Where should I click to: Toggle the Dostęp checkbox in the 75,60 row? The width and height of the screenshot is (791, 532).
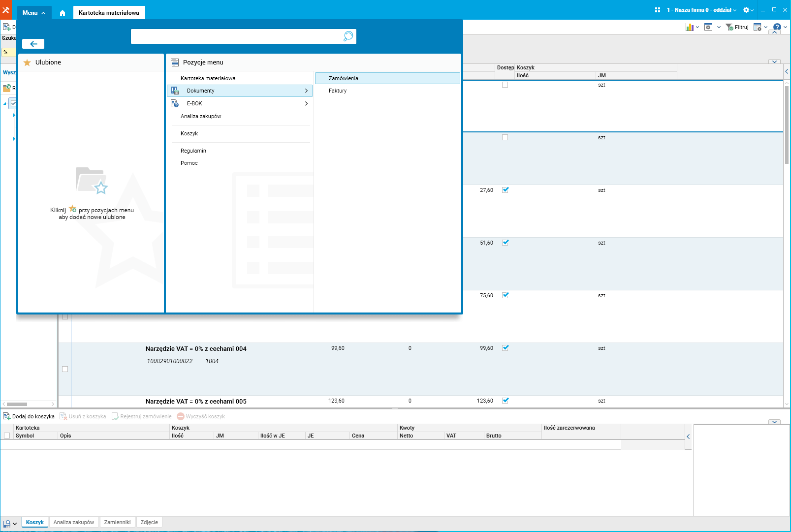click(x=505, y=295)
